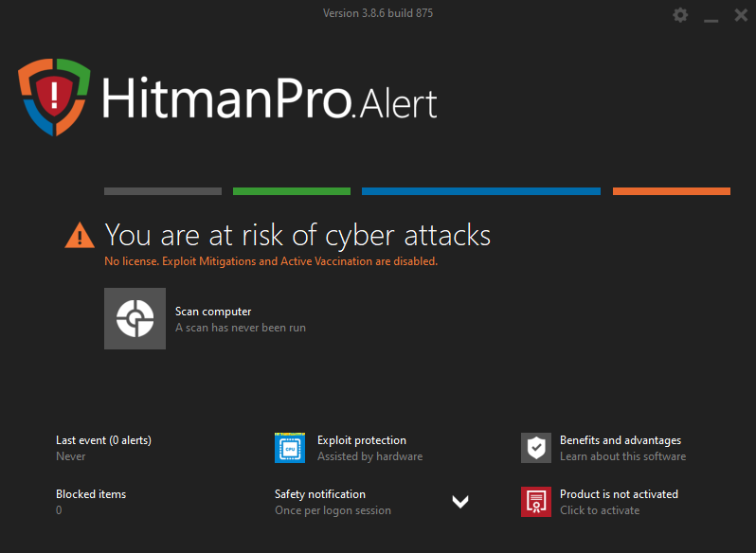Click the Scan computer label
Image resolution: width=756 pixels, height=553 pixels.
click(213, 312)
